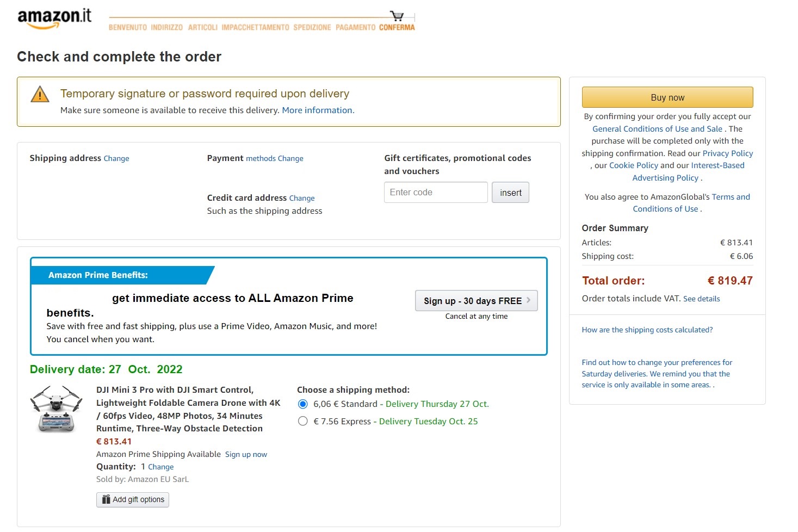
Task: Open the DJI Mini 3 Pro product thumbnail
Action: (x=57, y=410)
